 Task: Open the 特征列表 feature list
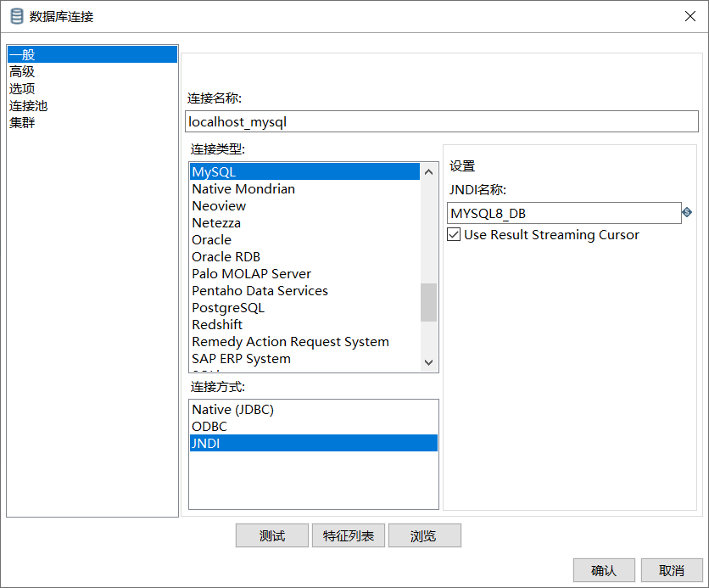pyautogui.click(x=349, y=535)
